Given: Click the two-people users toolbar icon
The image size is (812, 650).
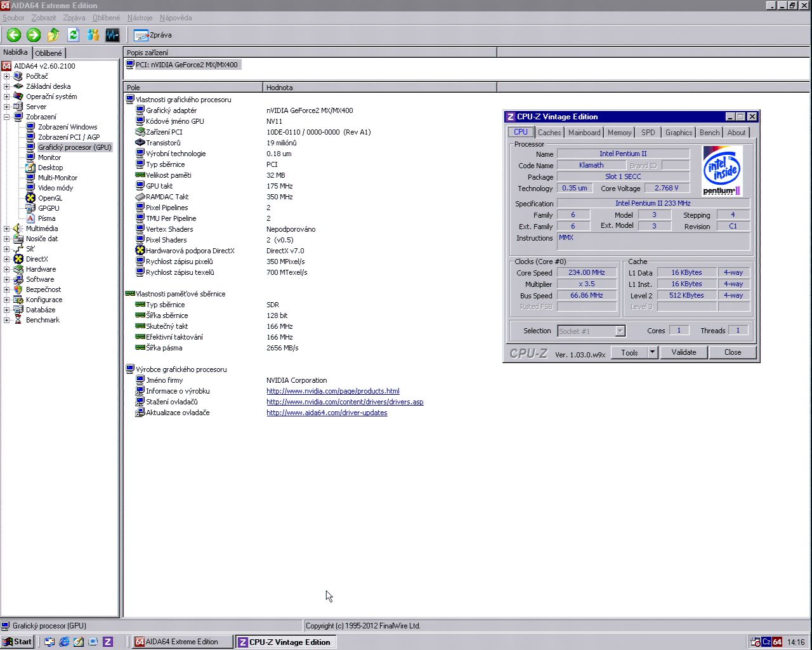Looking at the screenshot, I should coord(93,35).
